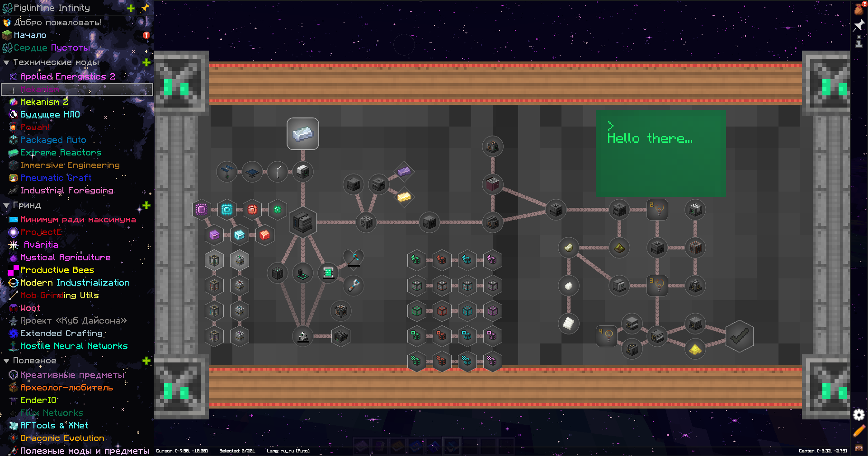Open the Packaged Auto chapter
The height and width of the screenshot is (456, 868).
(77, 140)
